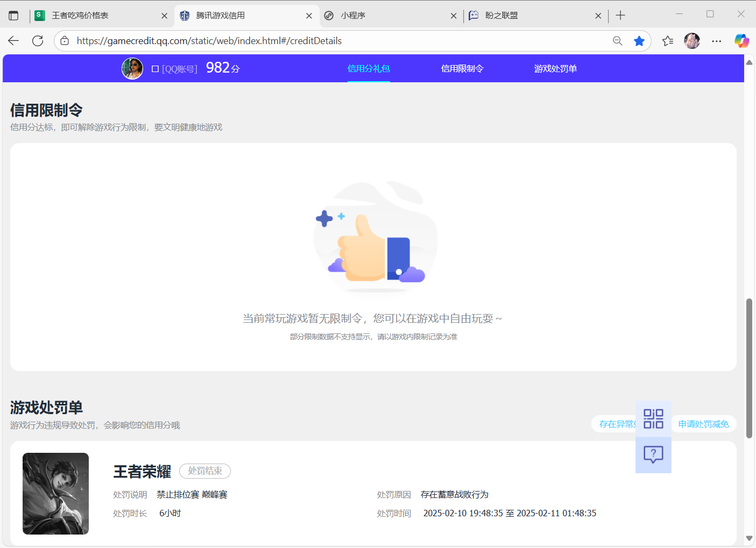Click the scrollbar down arrow
756x548 pixels.
click(x=749, y=538)
